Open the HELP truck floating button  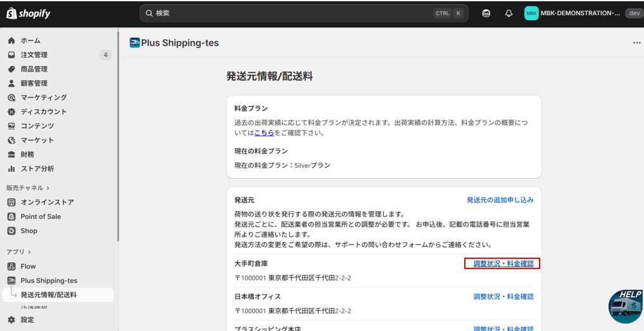626,306
